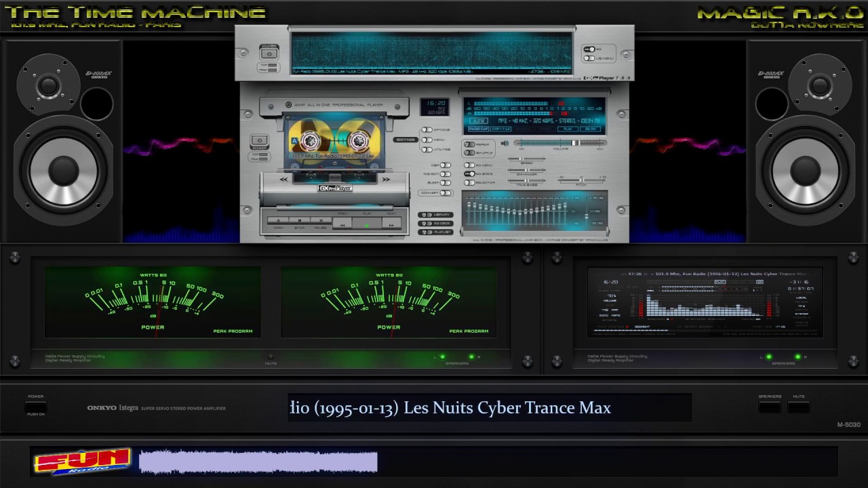Image resolution: width=868 pixels, height=488 pixels.
Task: Click the GX Pro Player badge on deck
Action: 335,188
